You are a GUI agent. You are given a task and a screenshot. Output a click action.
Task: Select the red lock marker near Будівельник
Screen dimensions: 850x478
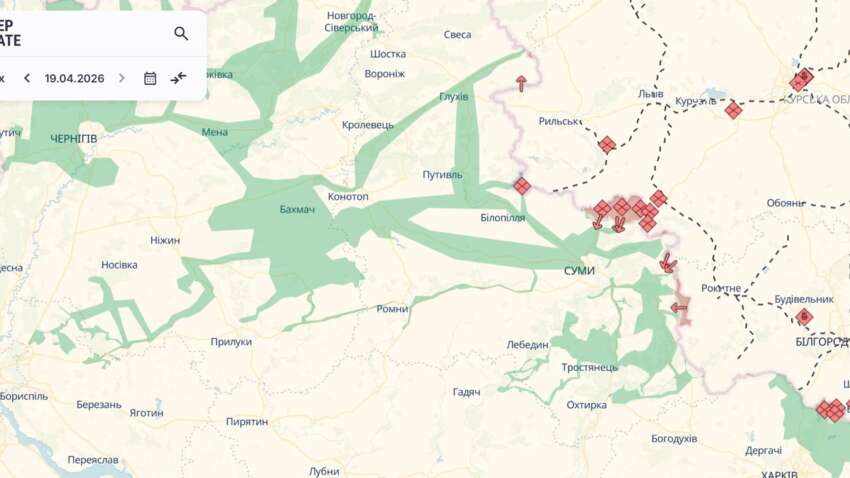[x=804, y=316]
